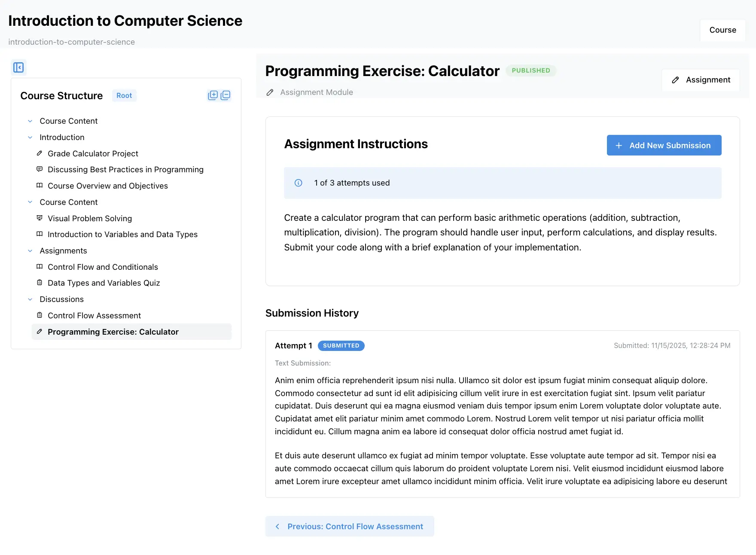Click the pencil icon beside Assignment Module
This screenshot has height=555, width=756.
270,92
